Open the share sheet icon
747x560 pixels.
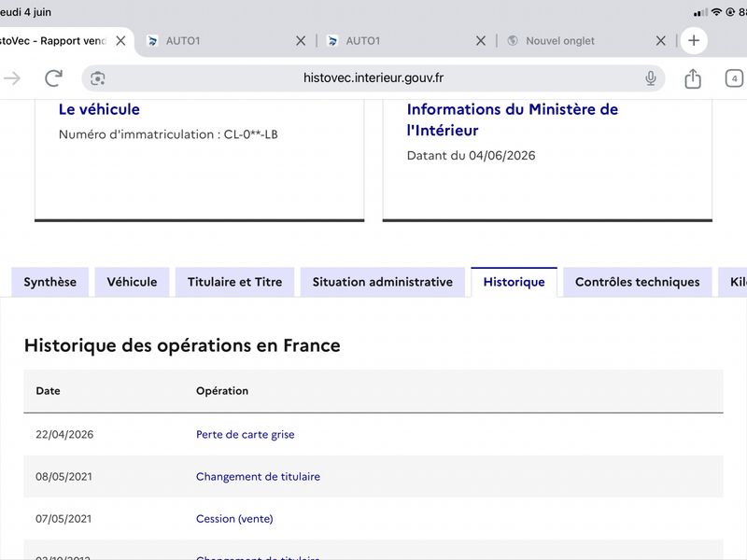click(x=693, y=78)
